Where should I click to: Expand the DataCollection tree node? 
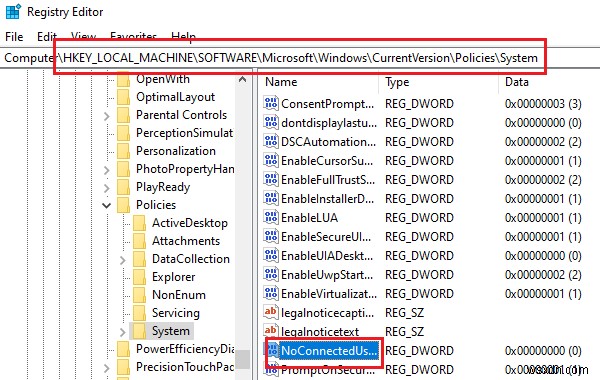[122, 260]
